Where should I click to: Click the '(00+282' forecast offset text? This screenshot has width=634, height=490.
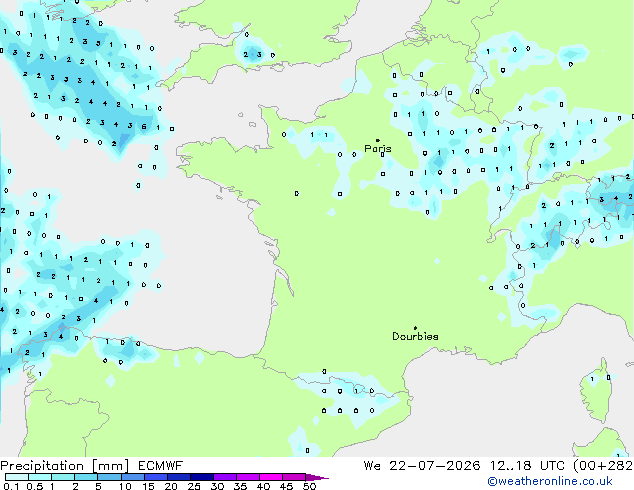[603, 466]
